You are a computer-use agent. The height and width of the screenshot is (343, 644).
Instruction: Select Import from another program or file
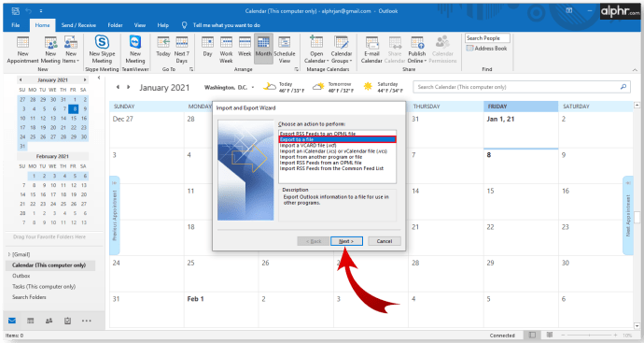321,157
